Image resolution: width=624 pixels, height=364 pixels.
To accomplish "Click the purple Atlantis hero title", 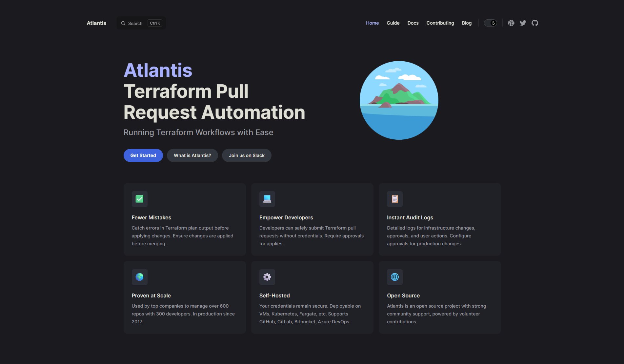I will [158, 70].
